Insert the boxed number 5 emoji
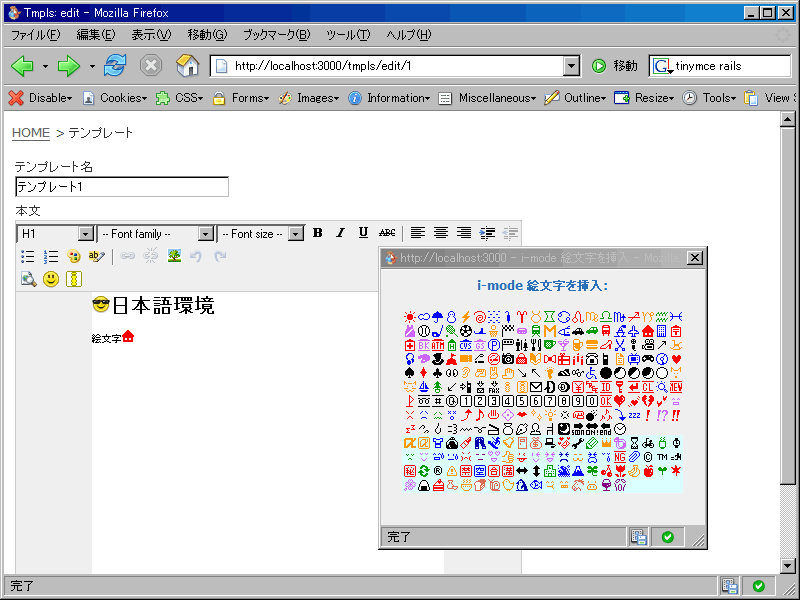The height and width of the screenshot is (600, 800). coord(521,401)
